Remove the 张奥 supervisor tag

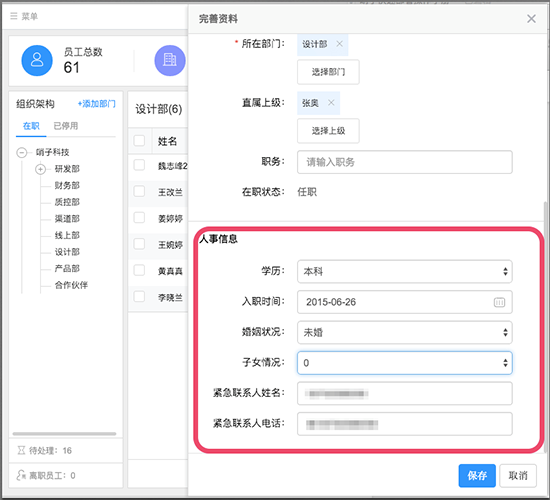click(331, 103)
